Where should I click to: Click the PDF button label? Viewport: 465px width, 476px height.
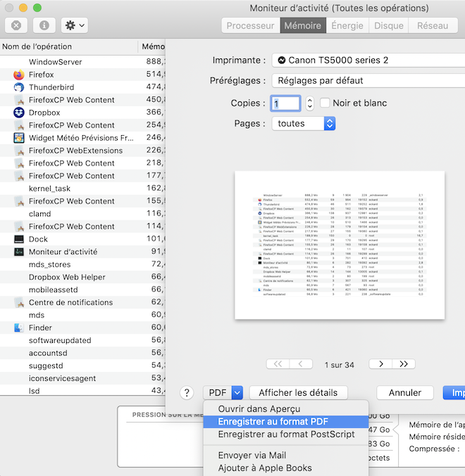click(x=218, y=393)
